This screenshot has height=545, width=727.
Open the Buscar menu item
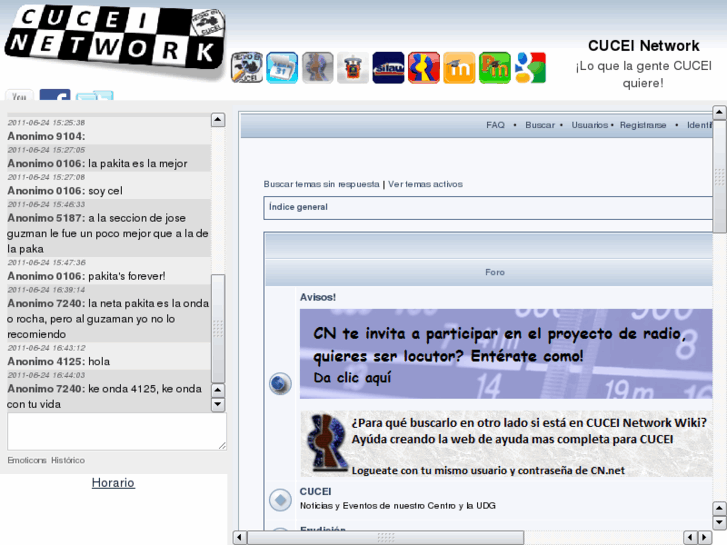(x=540, y=125)
